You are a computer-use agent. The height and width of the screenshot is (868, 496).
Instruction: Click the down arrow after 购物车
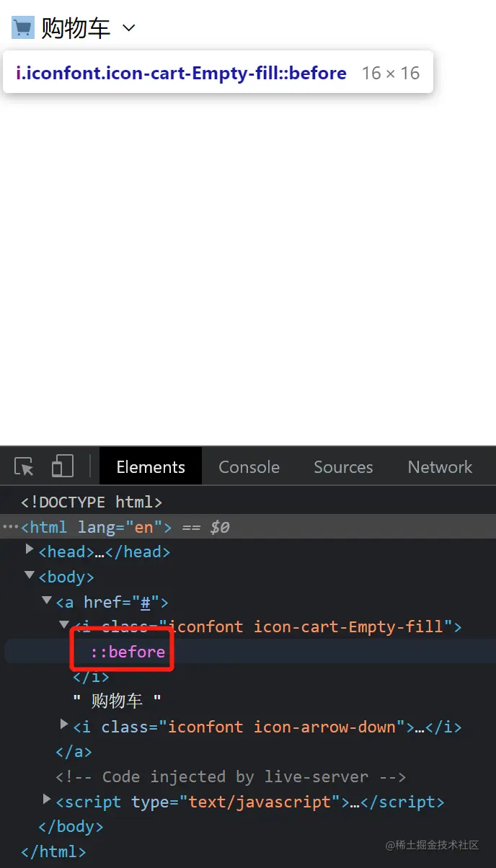[x=129, y=29]
